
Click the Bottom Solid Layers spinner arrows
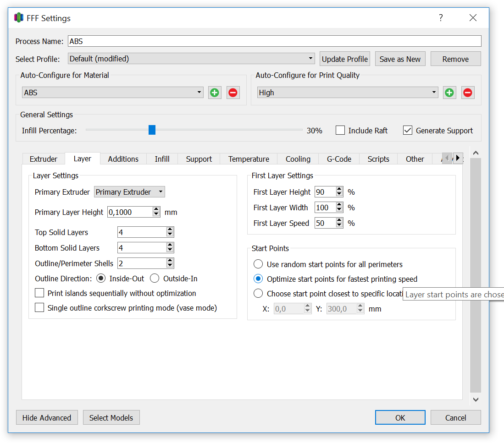170,247
